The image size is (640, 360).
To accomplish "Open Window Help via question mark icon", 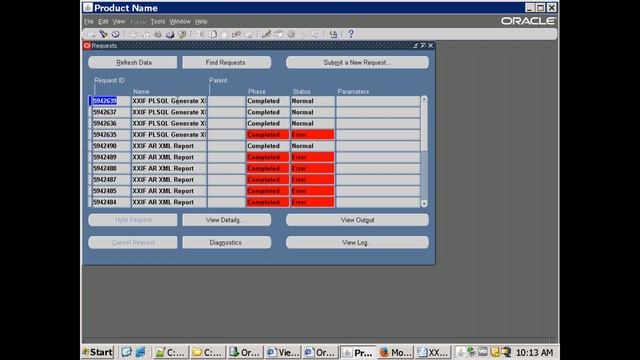I will click(x=351, y=34).
